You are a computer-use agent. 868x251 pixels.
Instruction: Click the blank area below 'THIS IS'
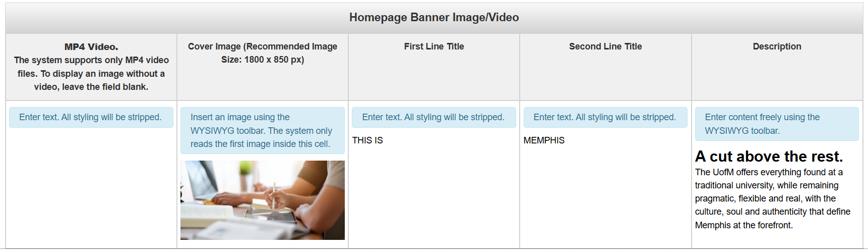click(434, 197)
